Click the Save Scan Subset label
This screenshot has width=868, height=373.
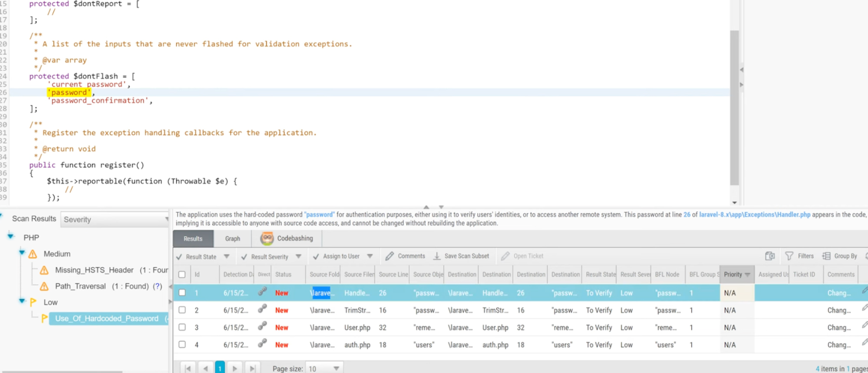467,256
